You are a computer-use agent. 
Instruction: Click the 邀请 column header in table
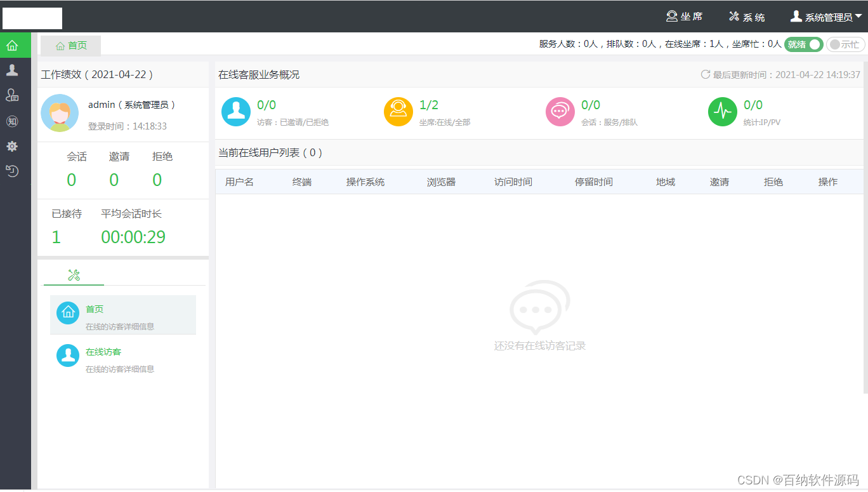pyautogui.click(x=720, y=182)
